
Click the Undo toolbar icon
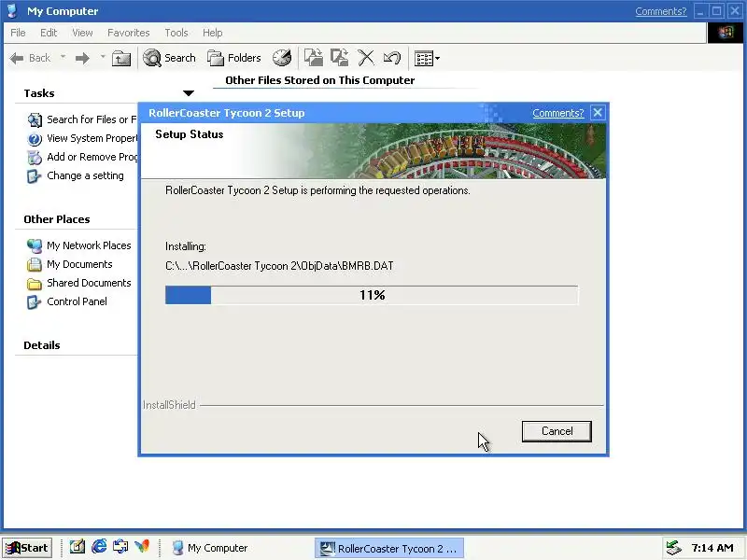pyautogui.click(x=392, y=58)
